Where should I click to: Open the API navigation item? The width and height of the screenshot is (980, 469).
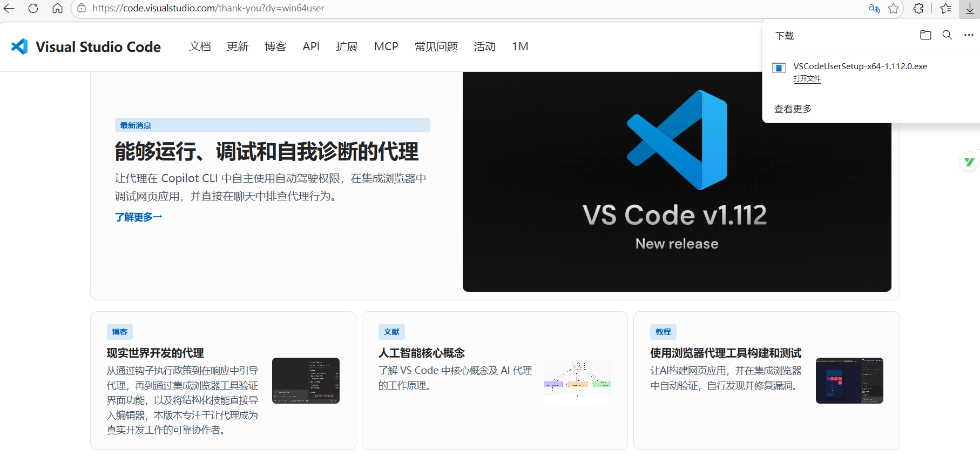311,46
